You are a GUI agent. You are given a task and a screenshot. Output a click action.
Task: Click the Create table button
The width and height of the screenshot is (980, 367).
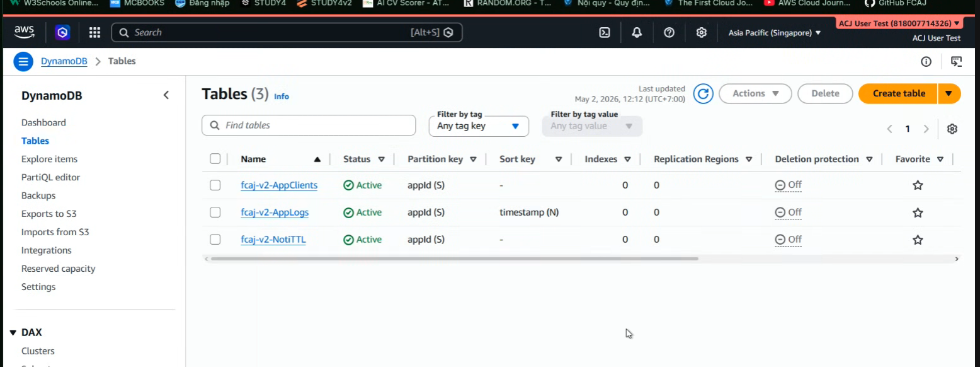[x=899, y=93]
